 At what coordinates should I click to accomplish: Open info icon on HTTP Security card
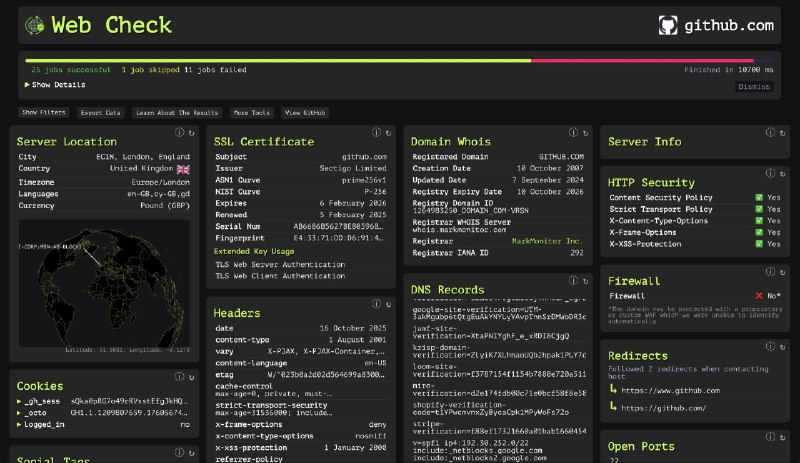coord(769,174)
